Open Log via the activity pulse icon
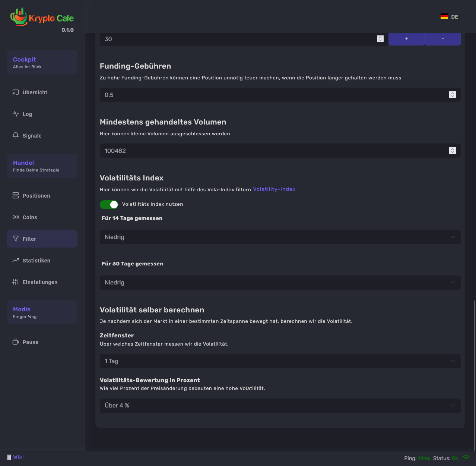 coord(16,114)
